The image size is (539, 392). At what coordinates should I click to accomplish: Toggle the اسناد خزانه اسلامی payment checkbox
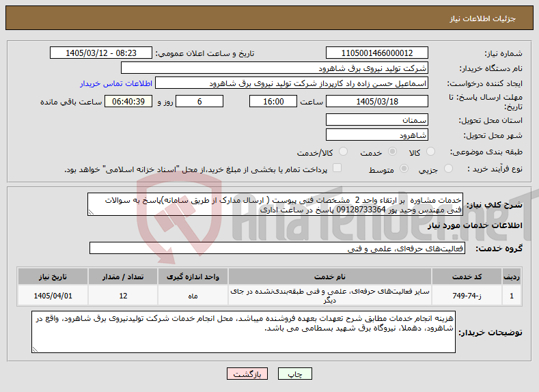coord(337,167)
